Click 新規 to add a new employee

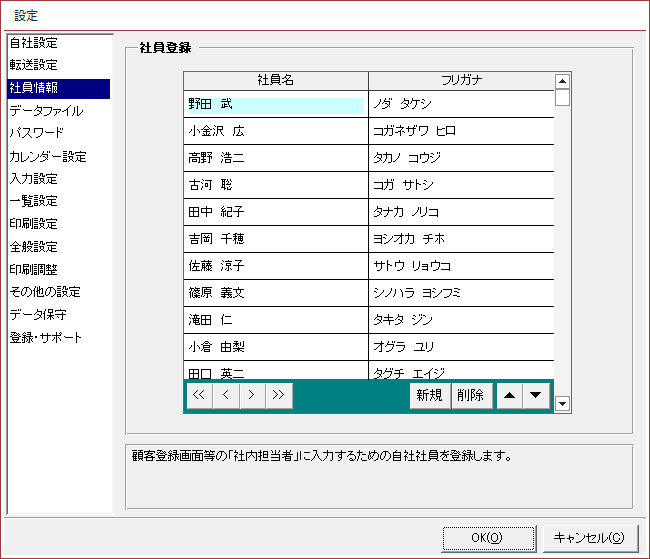(x=429, y=395)
